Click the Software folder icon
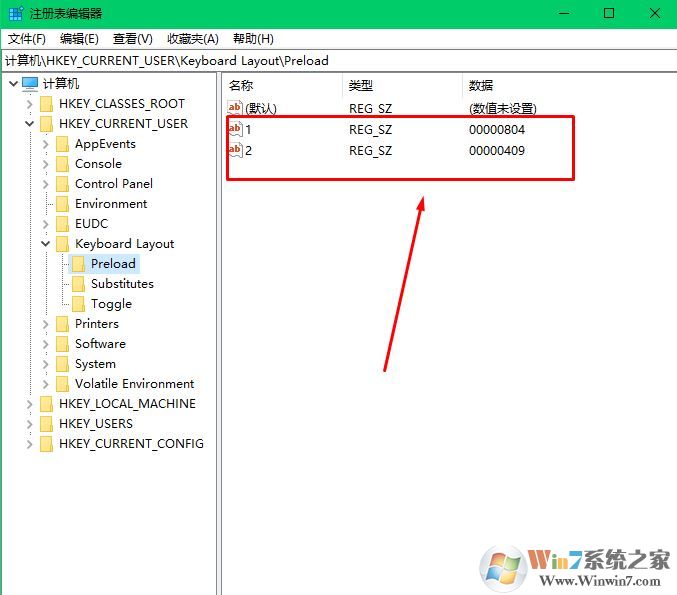The width and height of the screenshot is (677, 595). click(63, 344)
